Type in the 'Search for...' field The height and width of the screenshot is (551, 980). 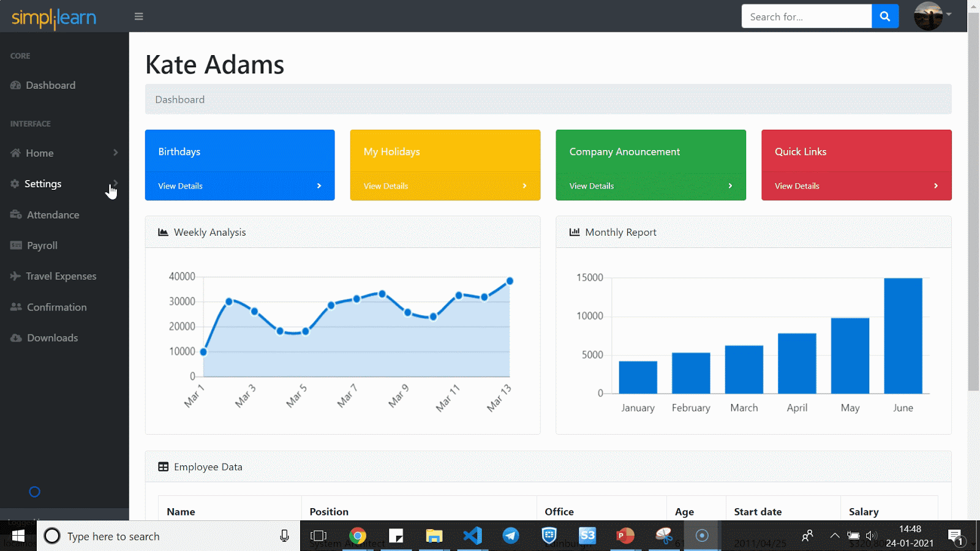click(x=805, y=17)
